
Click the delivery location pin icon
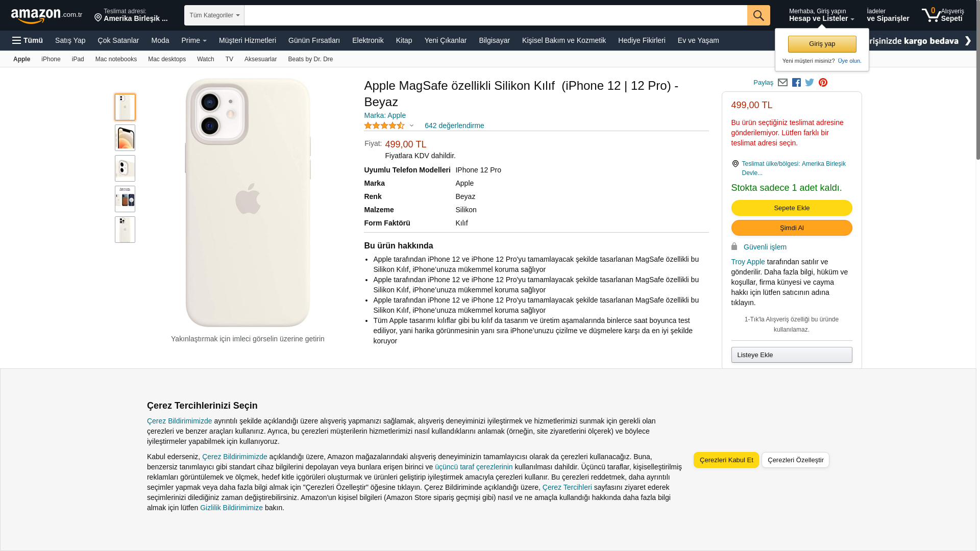pyautogui.click(x=98, y=18)
